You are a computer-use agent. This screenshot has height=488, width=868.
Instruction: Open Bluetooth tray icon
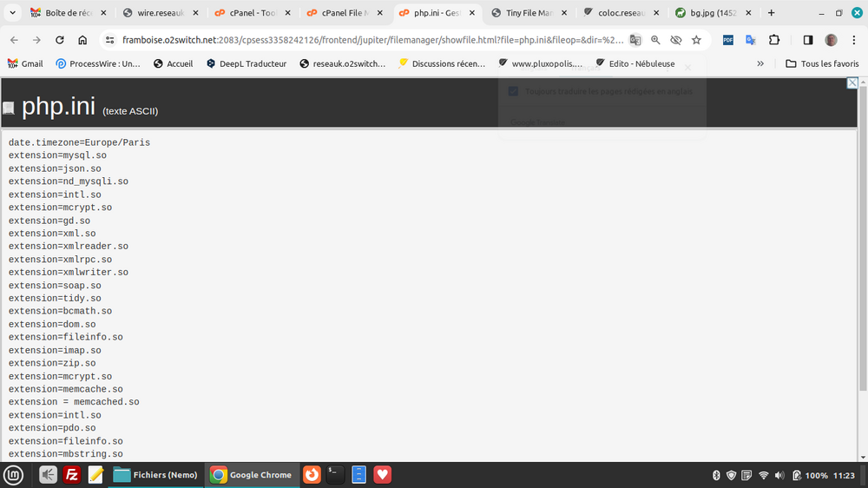[716, 475]
